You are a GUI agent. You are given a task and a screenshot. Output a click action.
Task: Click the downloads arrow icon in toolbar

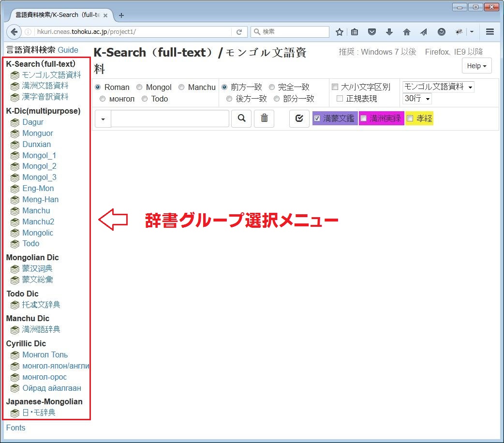click(x=389, y=32)
